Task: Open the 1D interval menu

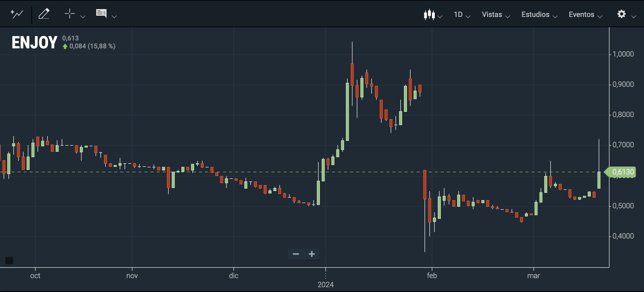Action: (458, 15)
